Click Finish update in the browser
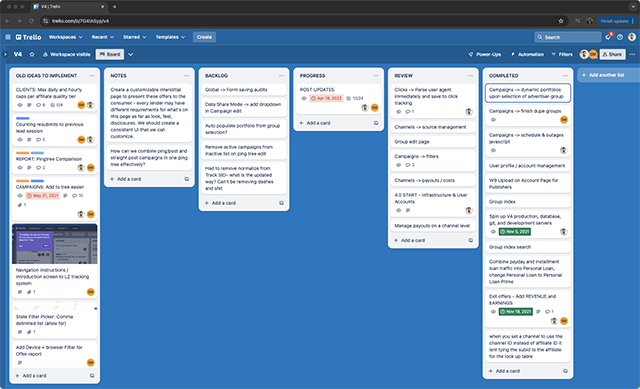The image size is (640, 389). pyautogui.click(x=617, y=21)
